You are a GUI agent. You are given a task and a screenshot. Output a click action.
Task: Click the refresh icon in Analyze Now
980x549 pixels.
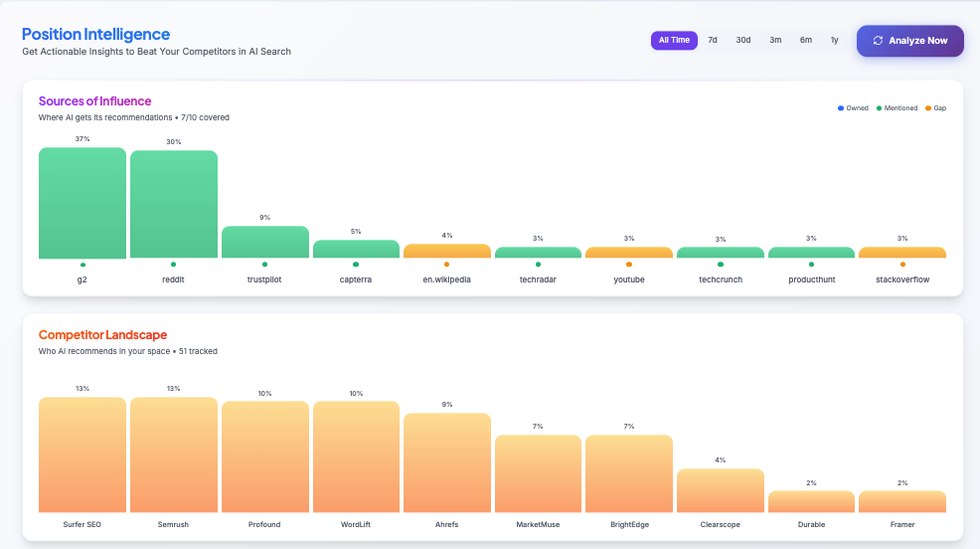pyautogui.click(x=878, y=41)
